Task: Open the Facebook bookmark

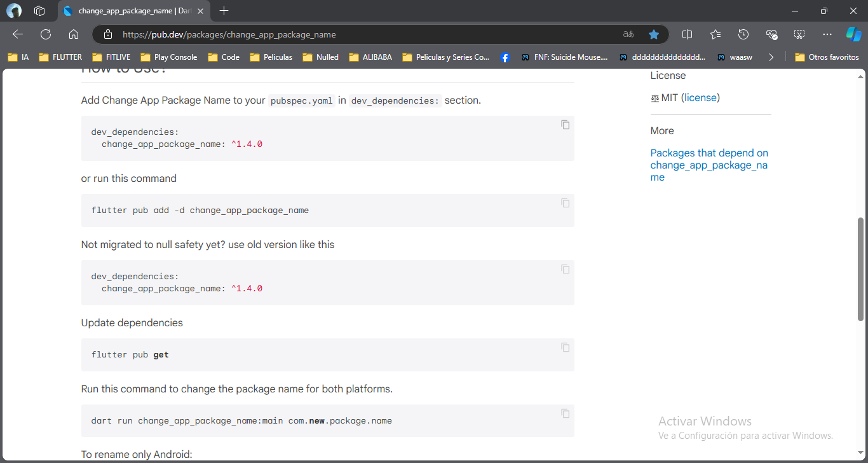Action: pyautogui.click(x=505, y=57)
